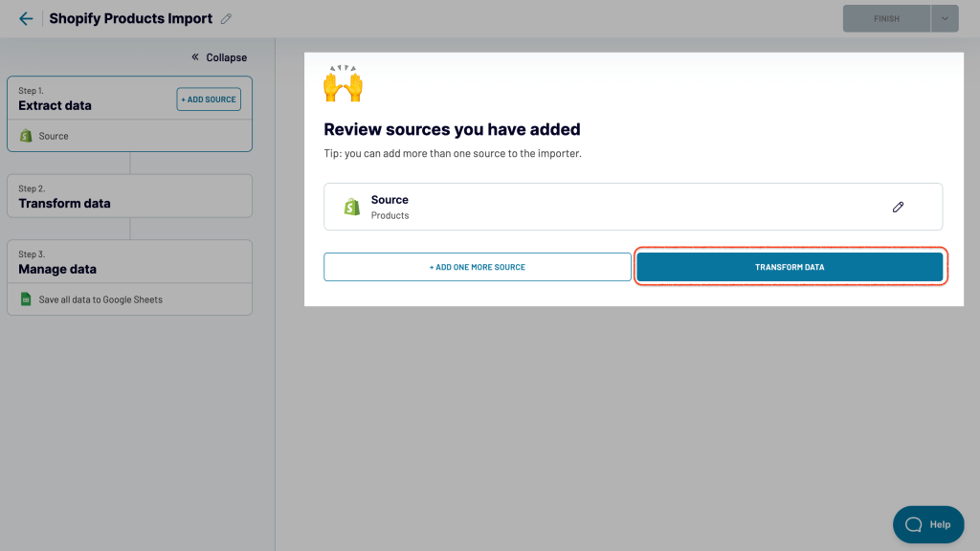This screenshot has height=551, width=980.
Task: Click the Finish button
Action: click(886, 19)
